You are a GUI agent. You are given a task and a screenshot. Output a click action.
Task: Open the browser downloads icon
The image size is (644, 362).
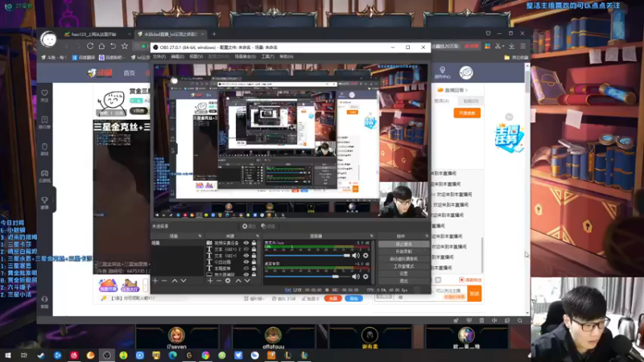(511, 46)
